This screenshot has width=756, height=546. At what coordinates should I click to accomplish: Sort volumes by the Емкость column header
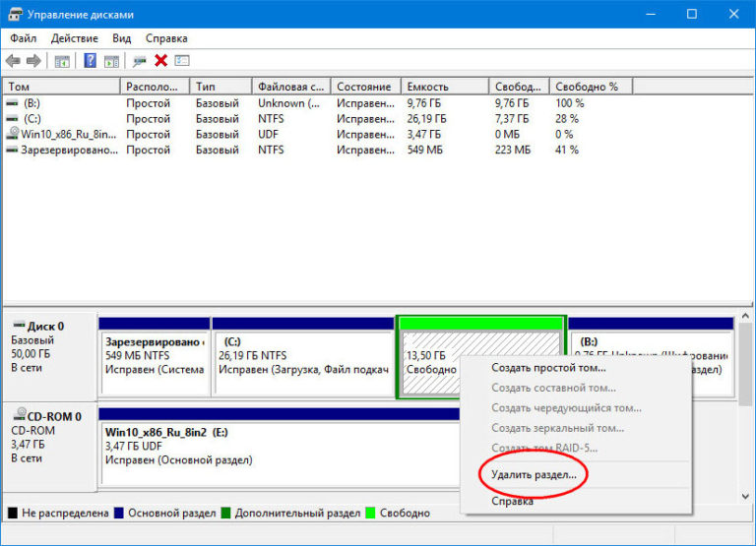[x=427, y=87]
